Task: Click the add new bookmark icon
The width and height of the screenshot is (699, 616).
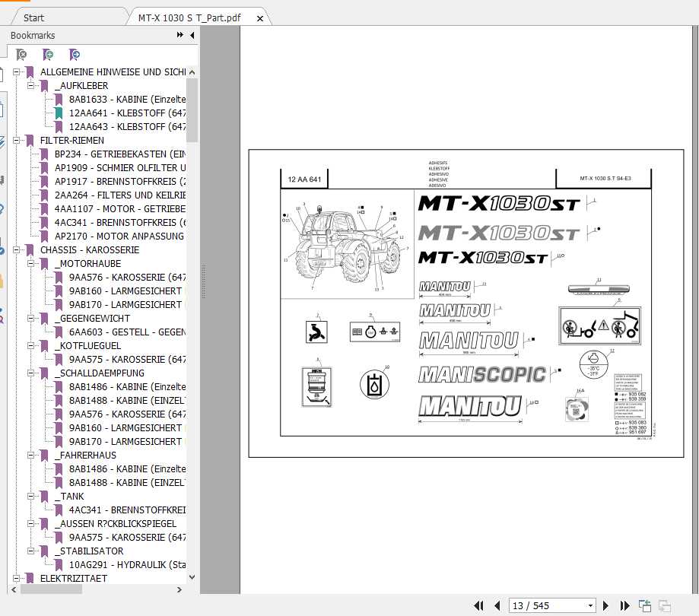Action: pos(48,55)
